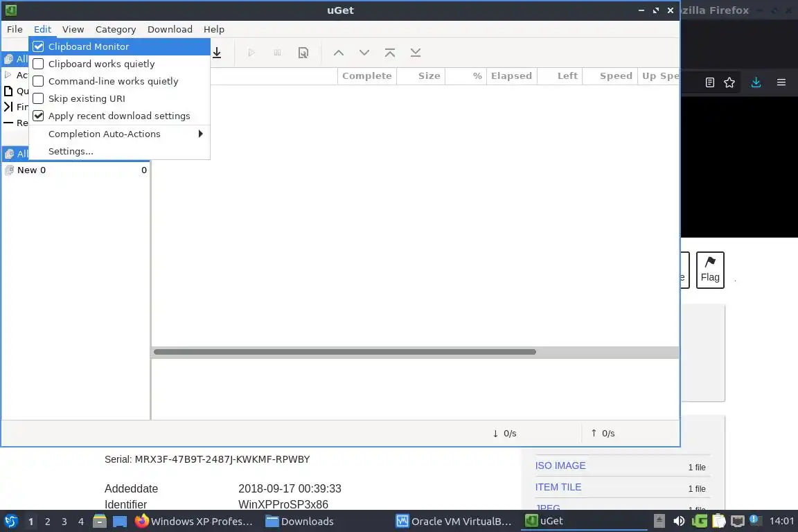Open download Properties toolbar icon
Viewport: 798px width, 532px height.
pos(303,53)
